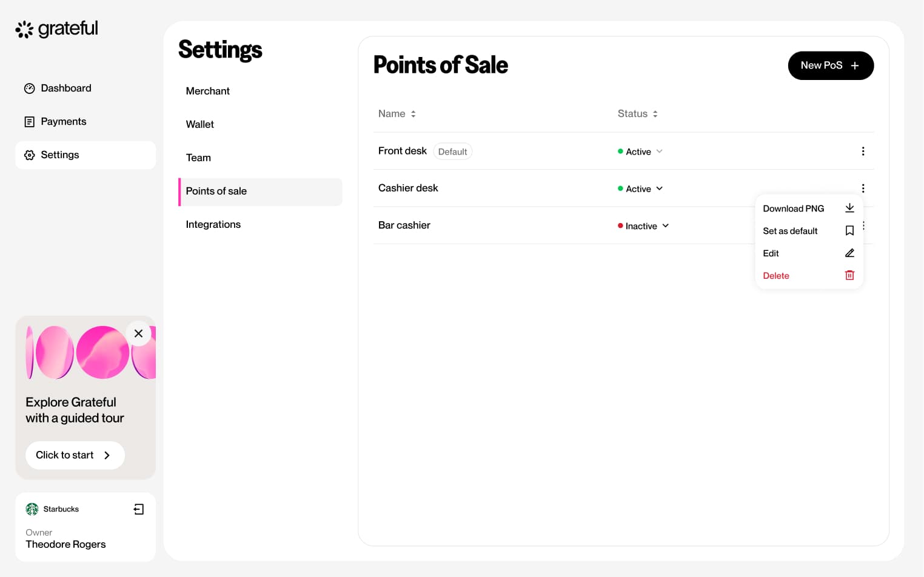The width and height of the screenshot is (924, 577).
Task: Change Bar cashier Inactive status
Action: tap(643, 226)
